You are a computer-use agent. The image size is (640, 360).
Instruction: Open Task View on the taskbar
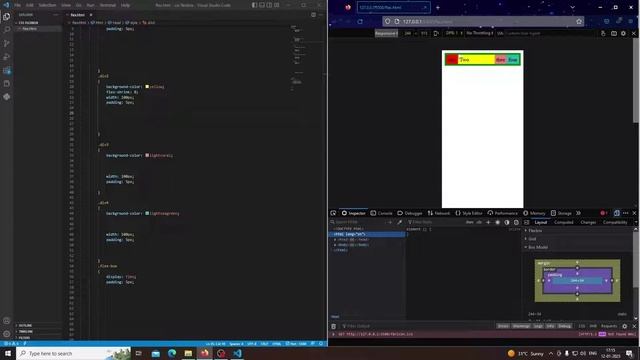139,353
